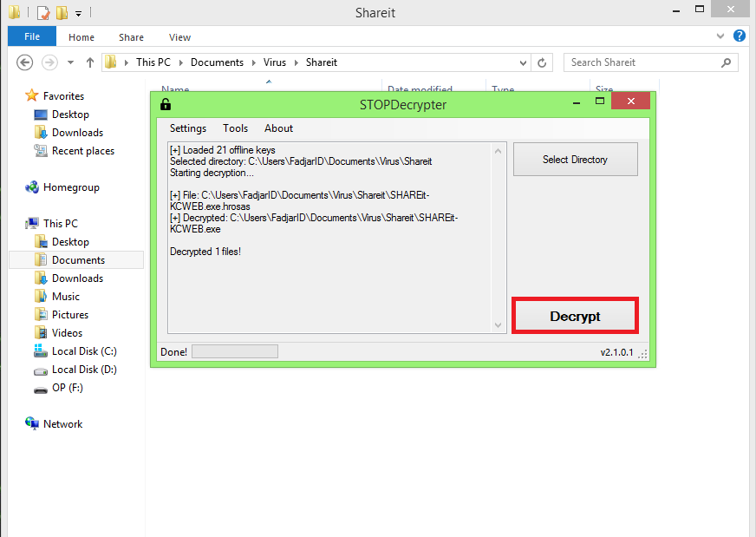Select Documents under This PC

click(x=78, y=260)
